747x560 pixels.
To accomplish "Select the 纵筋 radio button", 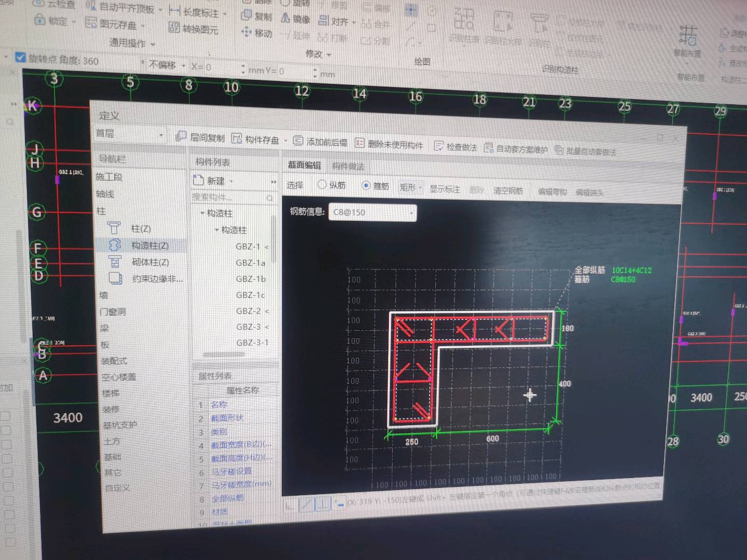I will pyautogui.click(x=322, y=184).
